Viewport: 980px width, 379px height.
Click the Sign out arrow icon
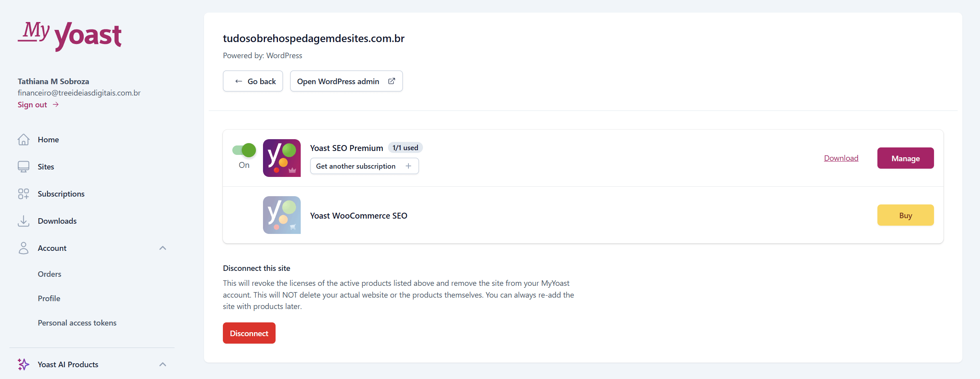pyautogui.click(x=56, y=105)
